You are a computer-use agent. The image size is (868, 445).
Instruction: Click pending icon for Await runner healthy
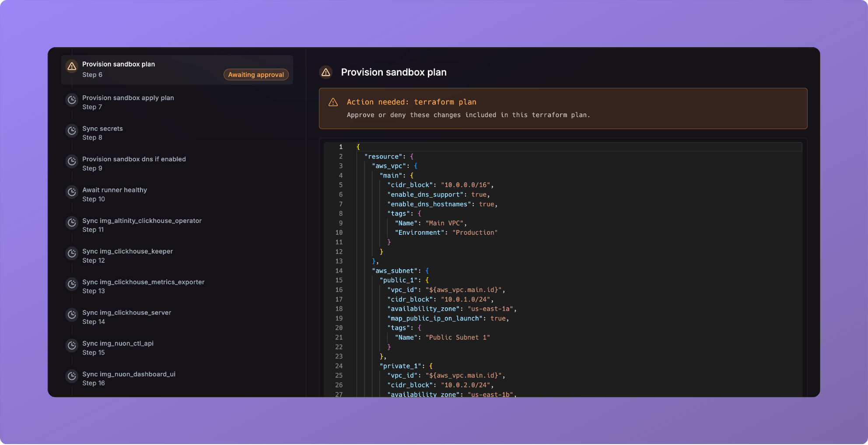[72, 192]
